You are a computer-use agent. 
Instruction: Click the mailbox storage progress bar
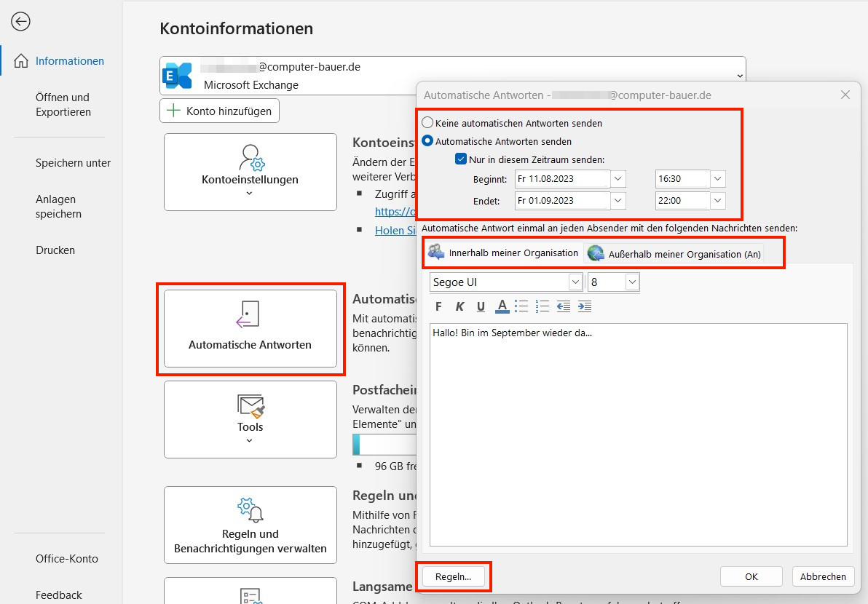[x=384, y=445]
